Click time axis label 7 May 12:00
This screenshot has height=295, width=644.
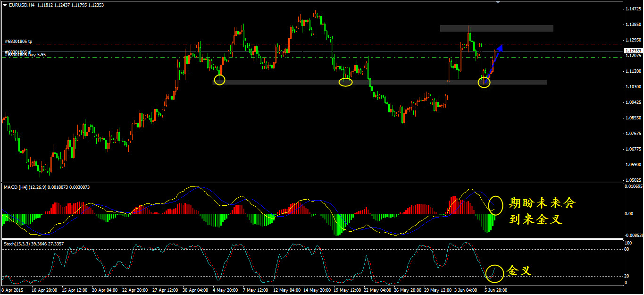click(256, 289)
